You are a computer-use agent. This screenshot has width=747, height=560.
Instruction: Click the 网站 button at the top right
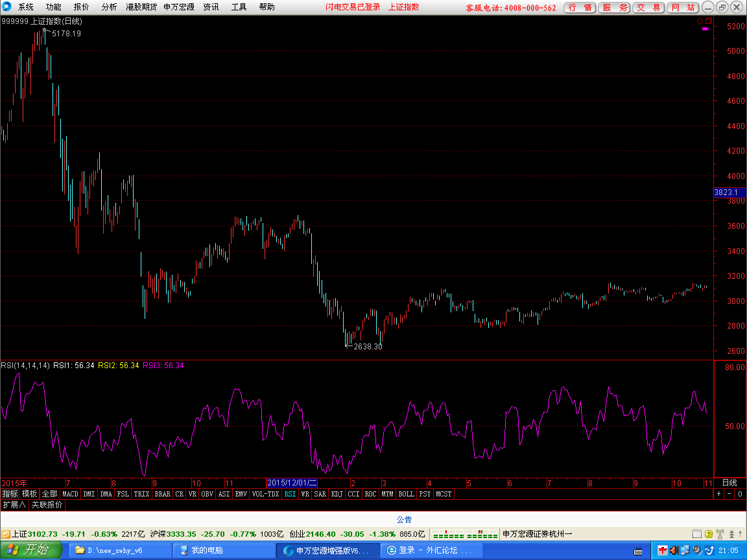(683, 8)
